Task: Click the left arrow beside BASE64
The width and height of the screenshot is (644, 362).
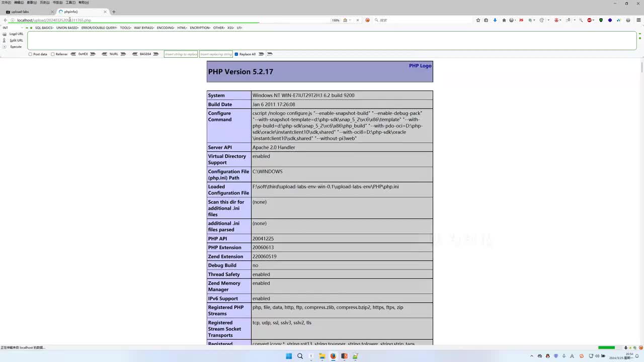Action: [135, 54]
